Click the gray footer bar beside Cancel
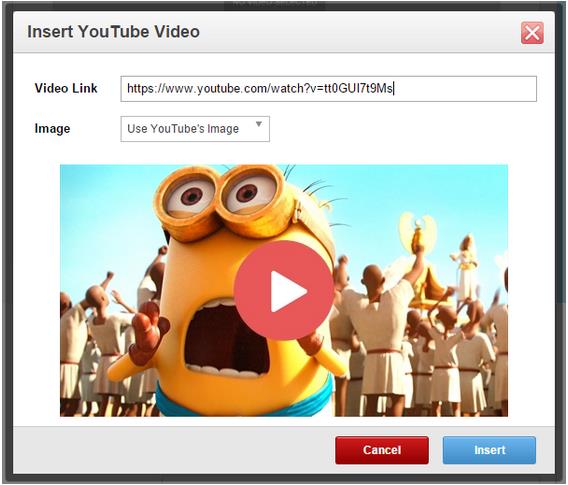Screen dimensions: 568x485 point(174,450)
